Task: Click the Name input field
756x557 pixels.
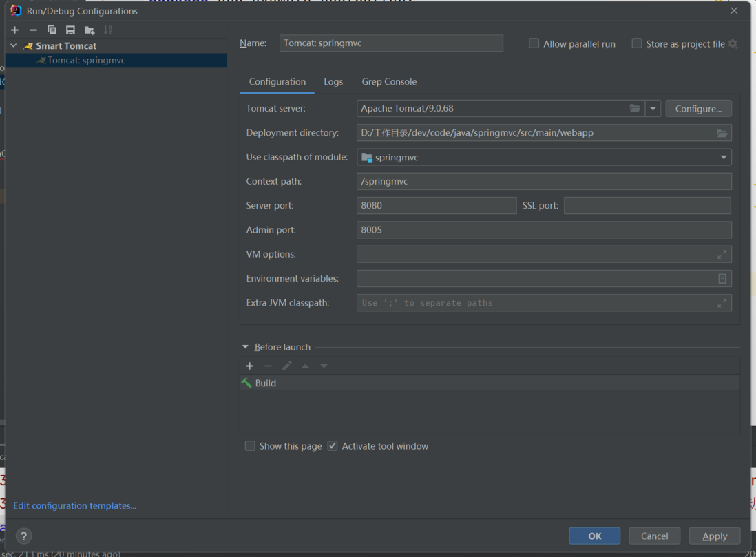Action: (391, 43)
